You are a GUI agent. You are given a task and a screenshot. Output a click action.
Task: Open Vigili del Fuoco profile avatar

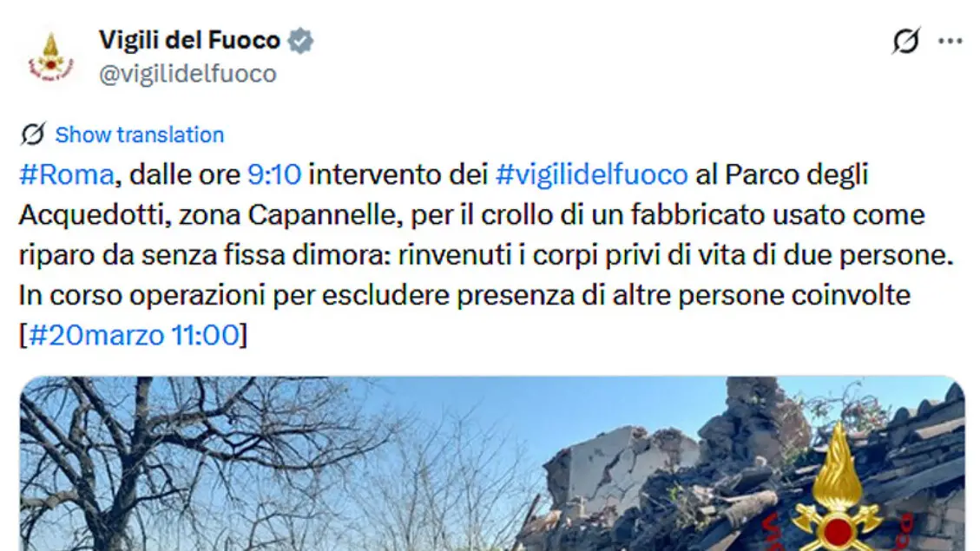tap(51, 57)
